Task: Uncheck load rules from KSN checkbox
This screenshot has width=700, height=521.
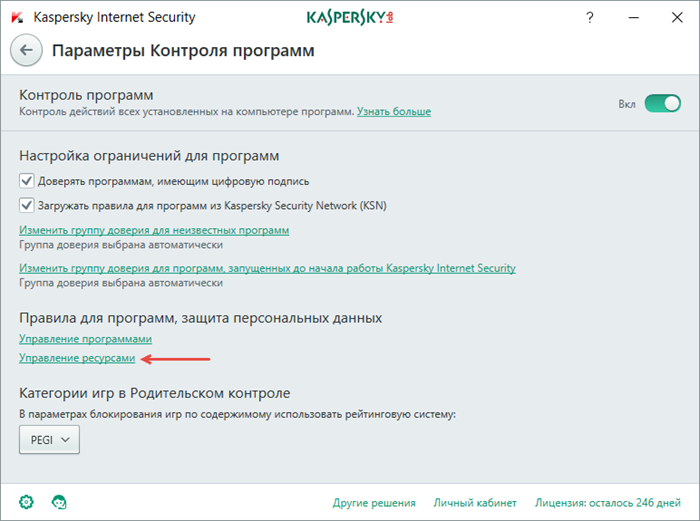Action: (27, 205)
